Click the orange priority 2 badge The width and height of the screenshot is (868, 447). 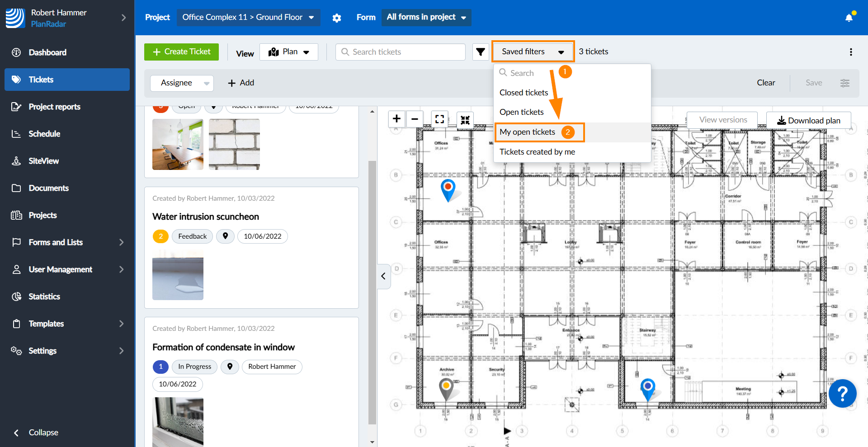[160, 236]
